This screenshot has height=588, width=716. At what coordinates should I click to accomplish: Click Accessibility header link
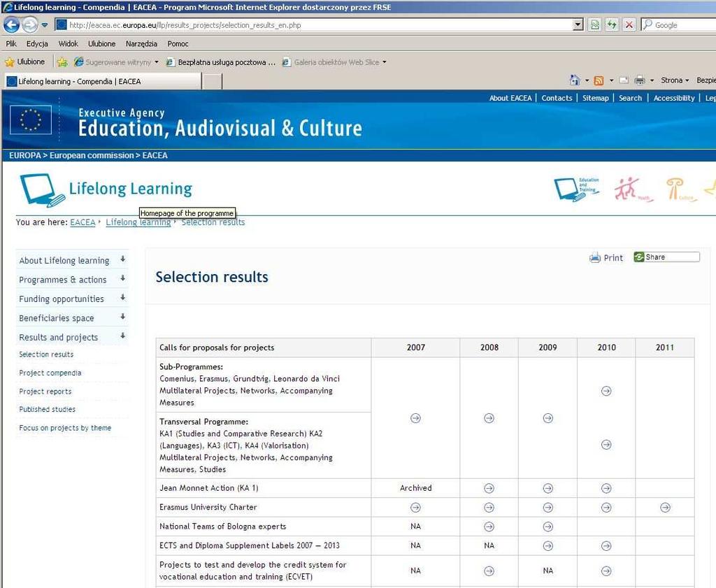click(x=674, y=98)
